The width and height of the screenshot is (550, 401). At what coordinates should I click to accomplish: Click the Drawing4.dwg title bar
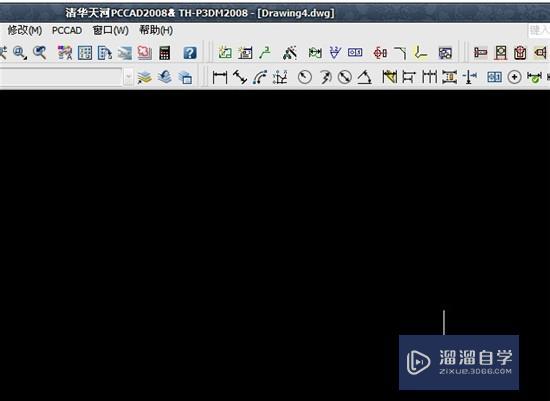pyautogui.click(x=296, y=13)
